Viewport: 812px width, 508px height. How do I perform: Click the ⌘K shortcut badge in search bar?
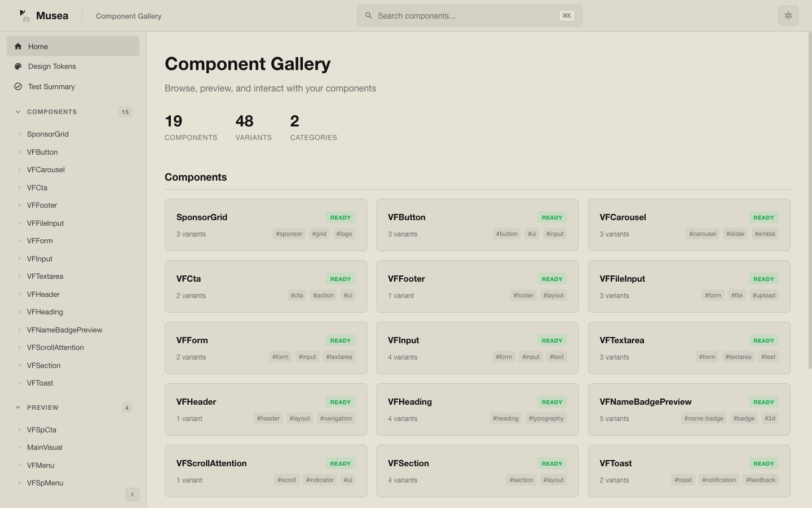tap(567, 16)
